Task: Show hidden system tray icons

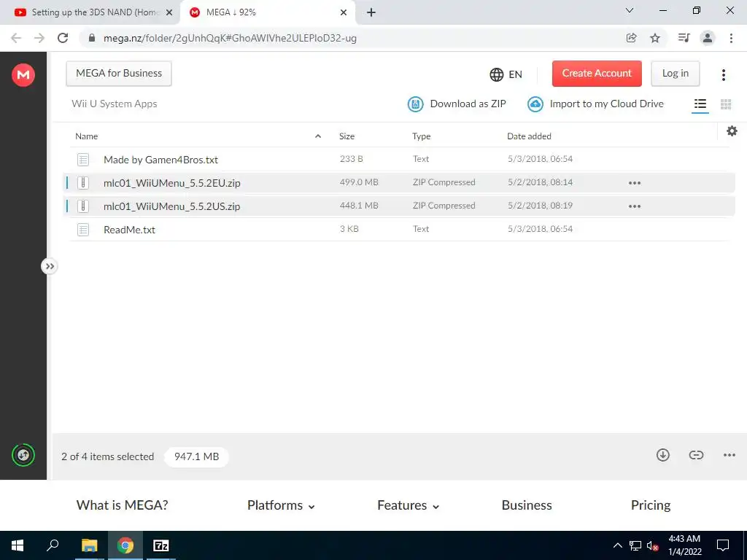Action: pos(617,545)
